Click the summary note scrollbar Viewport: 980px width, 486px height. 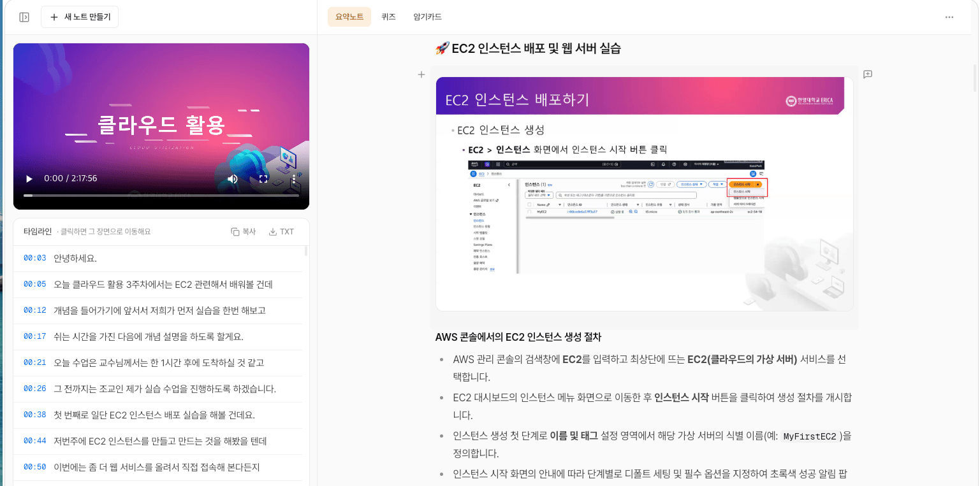(975, 76)
